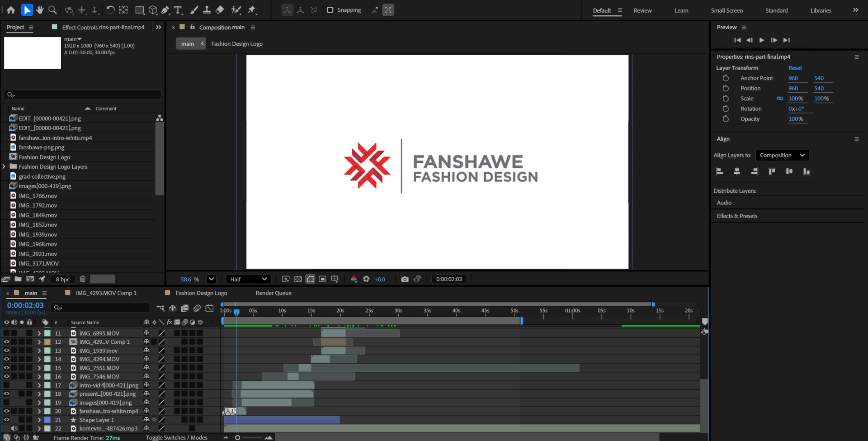Create a new folder in Project panel

pyautogui.click(x=18, y=279)
